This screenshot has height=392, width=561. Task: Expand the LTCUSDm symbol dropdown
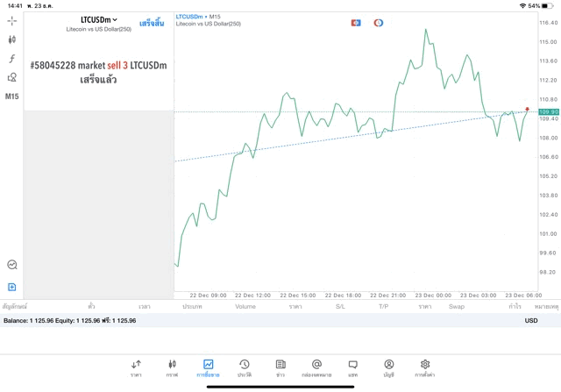(x=99, y=19)
